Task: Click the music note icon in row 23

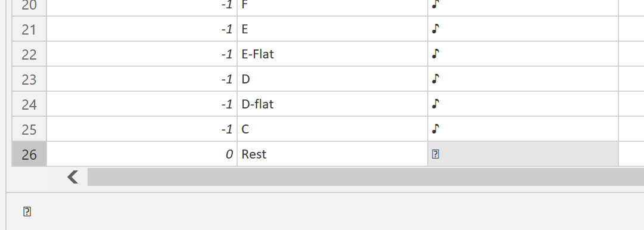Action: 435,79
